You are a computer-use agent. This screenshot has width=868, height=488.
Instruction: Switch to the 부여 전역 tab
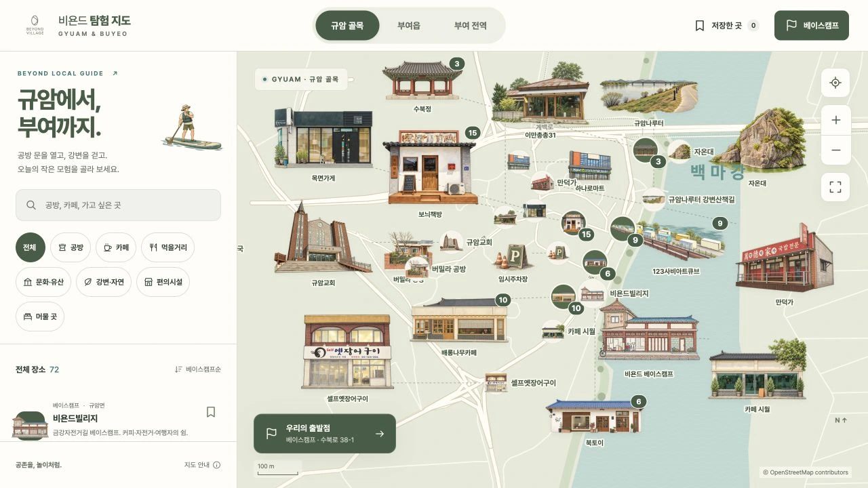(471, 26)
